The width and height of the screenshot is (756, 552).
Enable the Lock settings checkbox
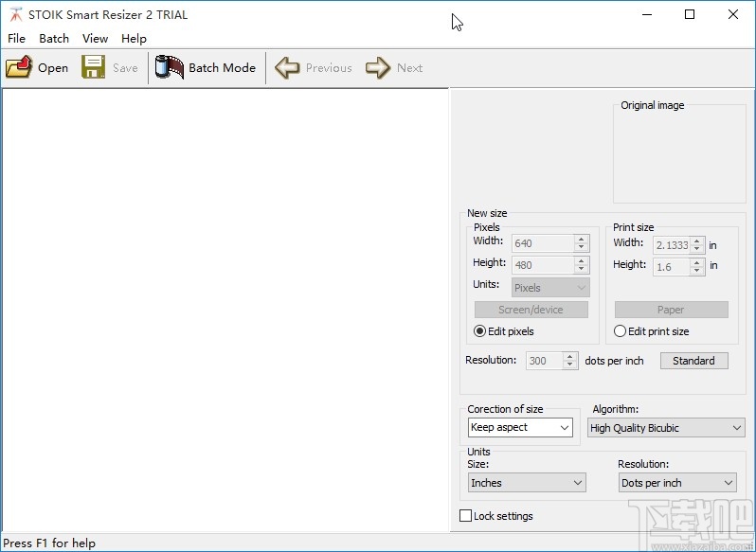tap(465, 516)
